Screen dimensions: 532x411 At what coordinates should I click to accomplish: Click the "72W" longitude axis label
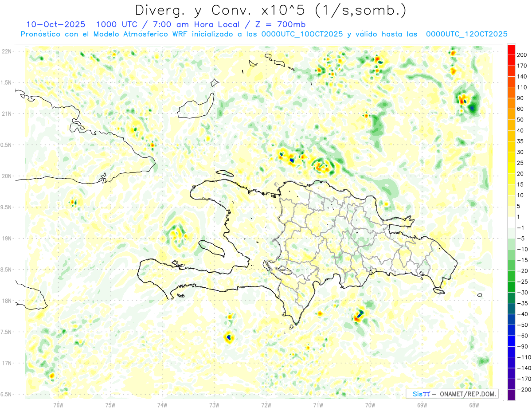coord(266,404)
